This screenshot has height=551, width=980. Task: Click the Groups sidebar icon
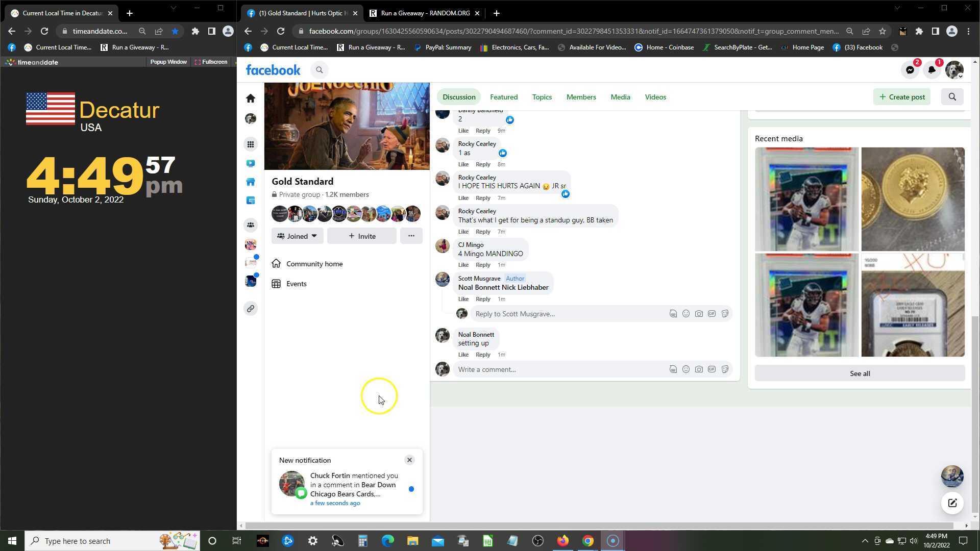tap(251, 225)
